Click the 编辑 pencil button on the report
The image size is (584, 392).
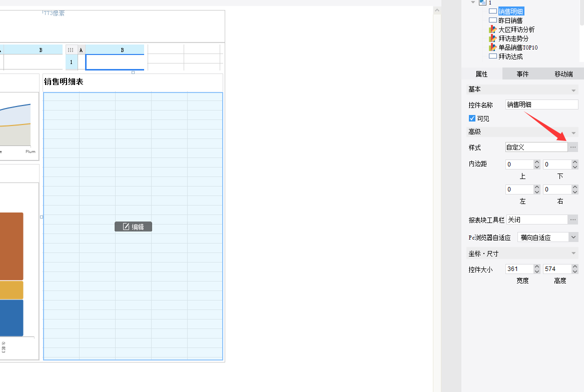click(133, 226)
